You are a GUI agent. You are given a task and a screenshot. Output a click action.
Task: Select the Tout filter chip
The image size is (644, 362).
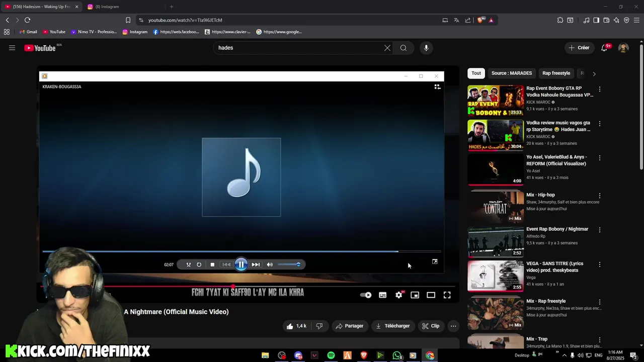tap(476, 73)
